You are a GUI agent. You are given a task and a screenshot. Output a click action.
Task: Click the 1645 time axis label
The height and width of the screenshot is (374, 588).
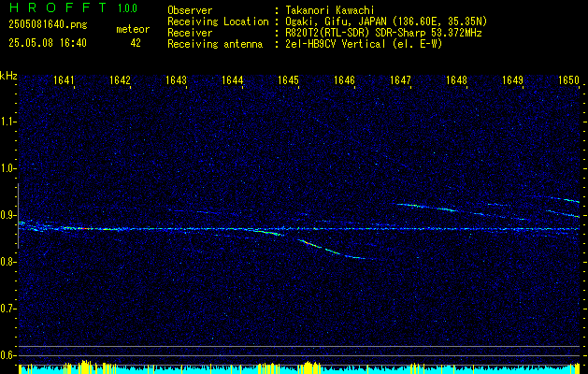pos(288,79)
